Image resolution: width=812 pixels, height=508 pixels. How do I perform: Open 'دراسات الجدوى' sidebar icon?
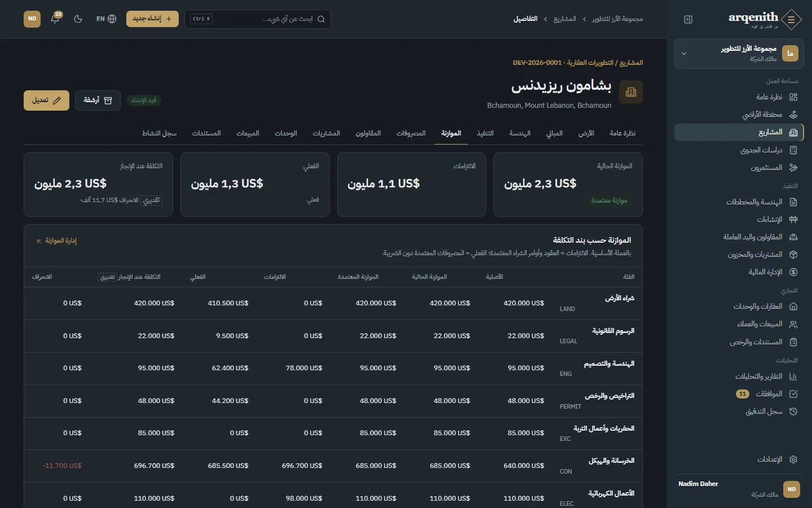pyautogui.click(x=793, y=150)
